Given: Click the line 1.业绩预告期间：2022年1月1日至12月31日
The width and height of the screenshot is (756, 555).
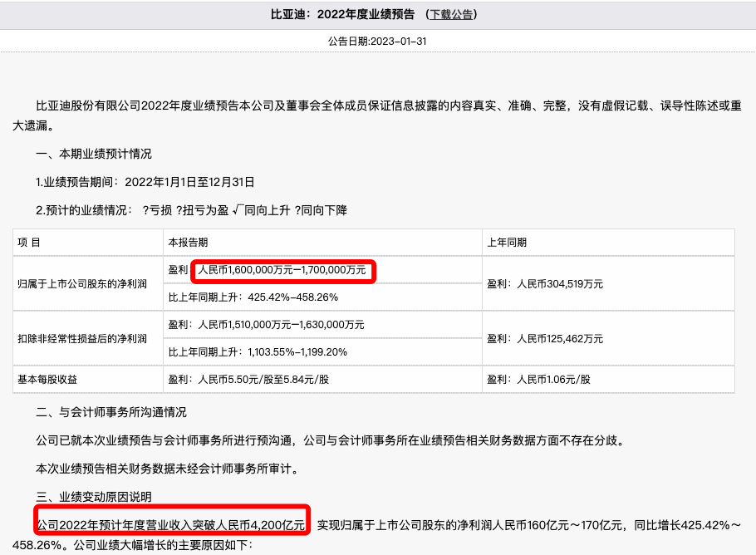Looking at the screenshot, I should 145,182.
